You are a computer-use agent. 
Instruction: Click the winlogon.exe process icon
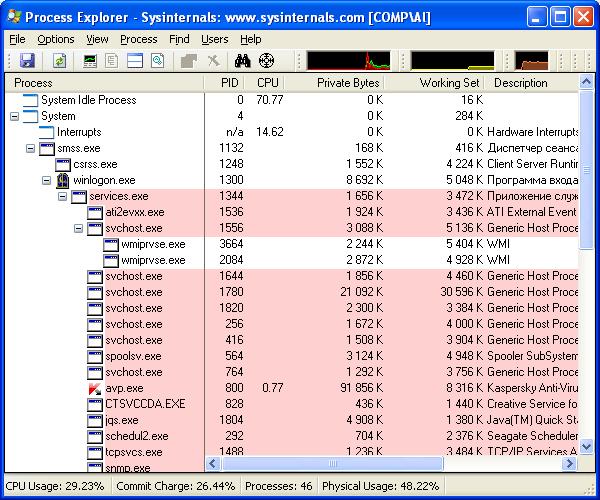tap(62, 180)
